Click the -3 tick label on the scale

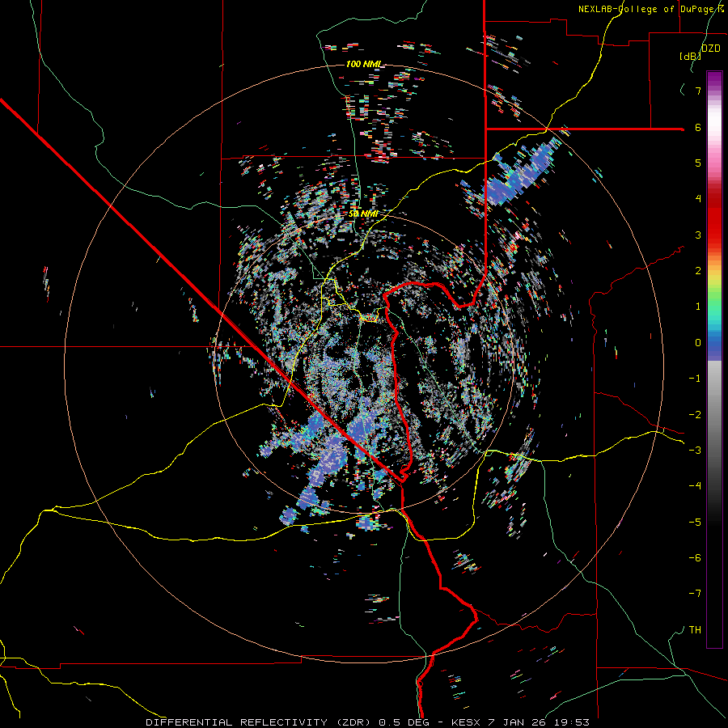pyautogui.click(x=695, y=451)
